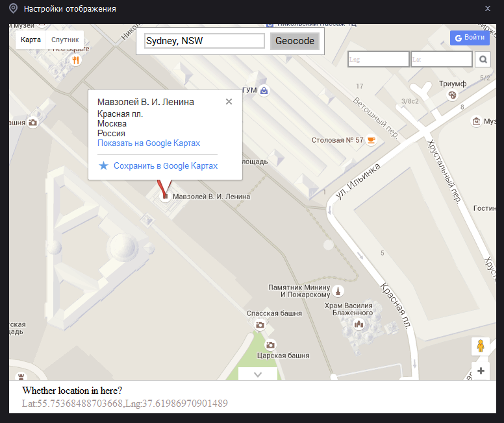Click the Lat coordinate input
The height and width of the screenshot is (423, 504).
(441, 60)
